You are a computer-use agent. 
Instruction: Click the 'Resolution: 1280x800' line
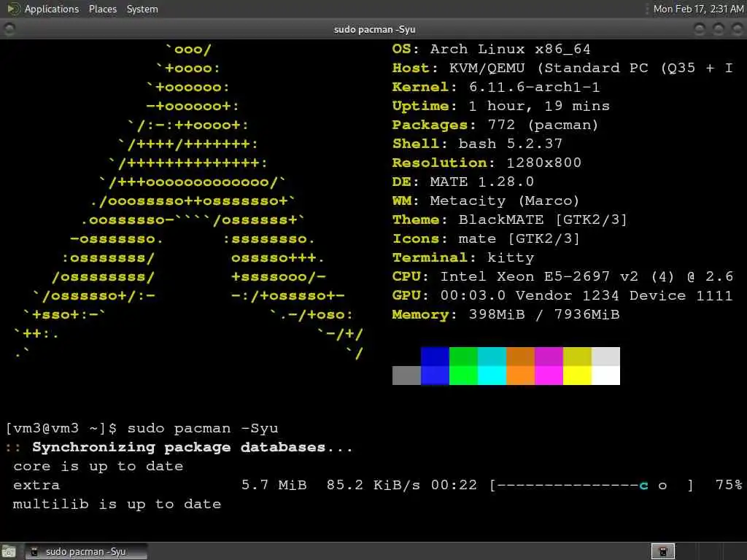click(x=487, y=163)
